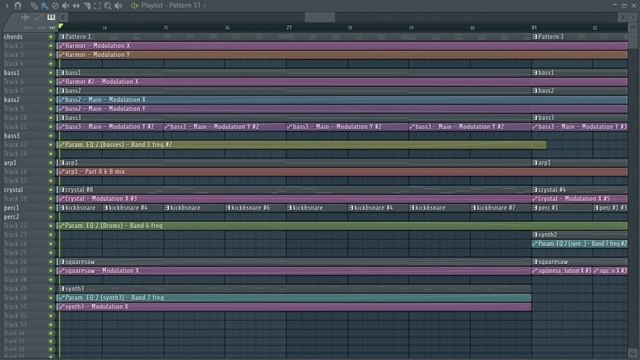
Task: Open the perc #1 clip menu icon
Action: (x=535, y=208)
